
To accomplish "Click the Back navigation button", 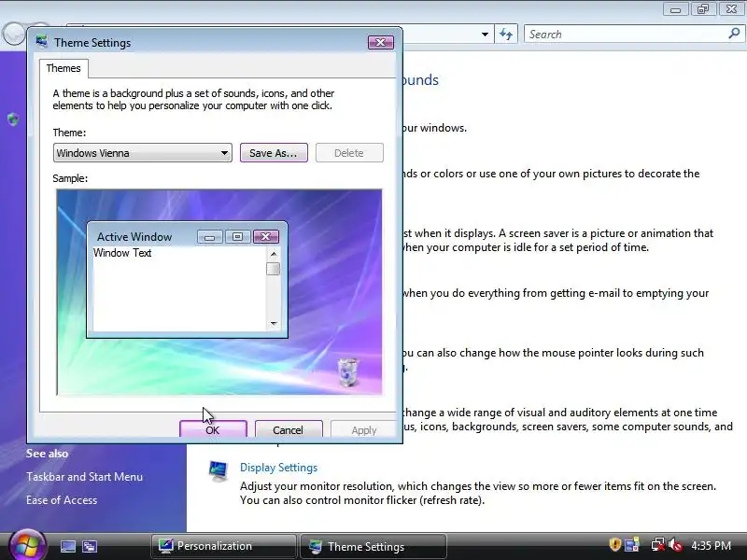I will pyautogui.click(x=13, y=35).
